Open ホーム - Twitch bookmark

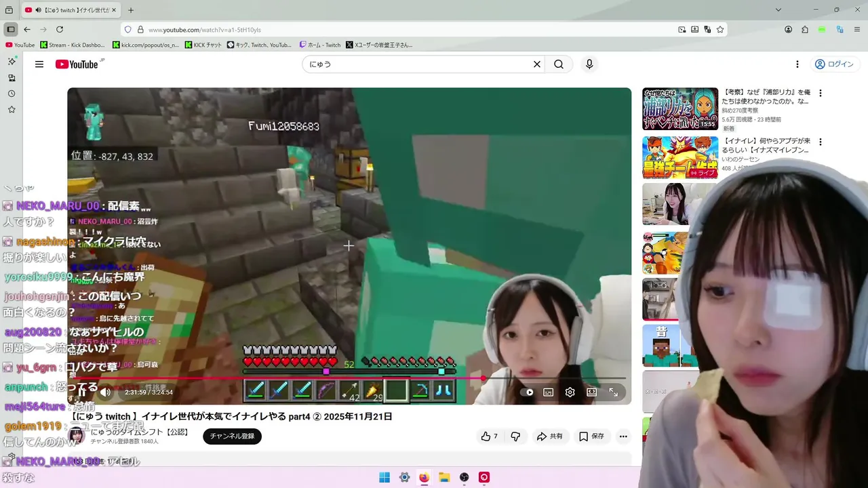click(320, 45)
